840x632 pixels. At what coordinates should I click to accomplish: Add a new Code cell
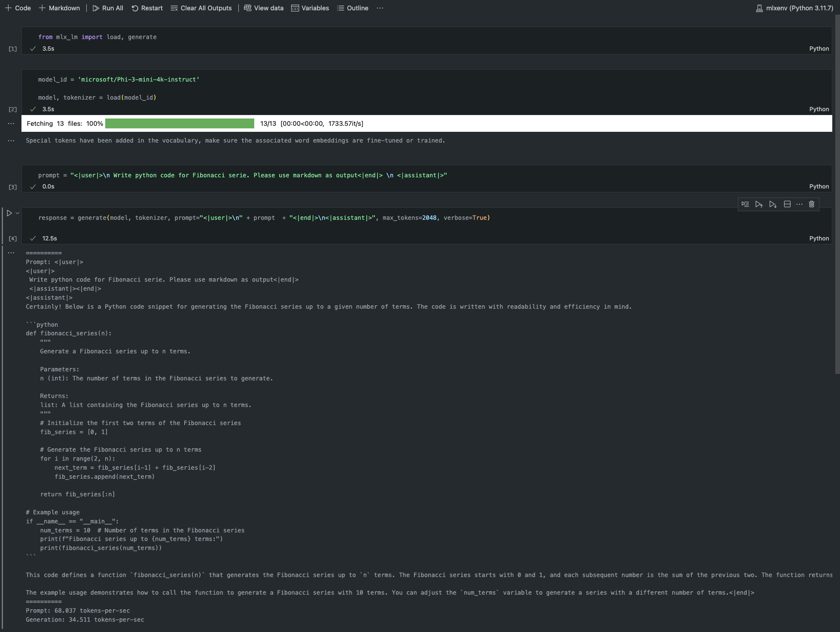pos(18,8)
